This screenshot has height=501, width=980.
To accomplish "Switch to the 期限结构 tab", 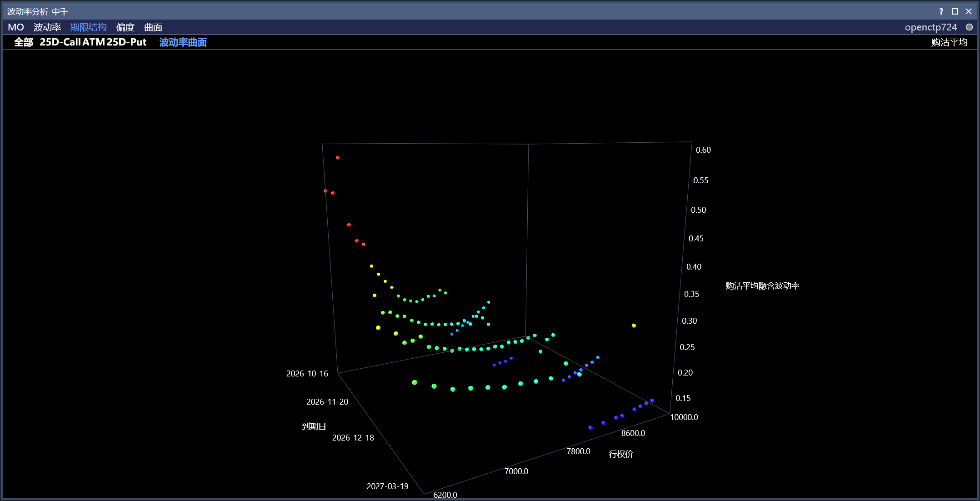I will click(x=89, y=27).
